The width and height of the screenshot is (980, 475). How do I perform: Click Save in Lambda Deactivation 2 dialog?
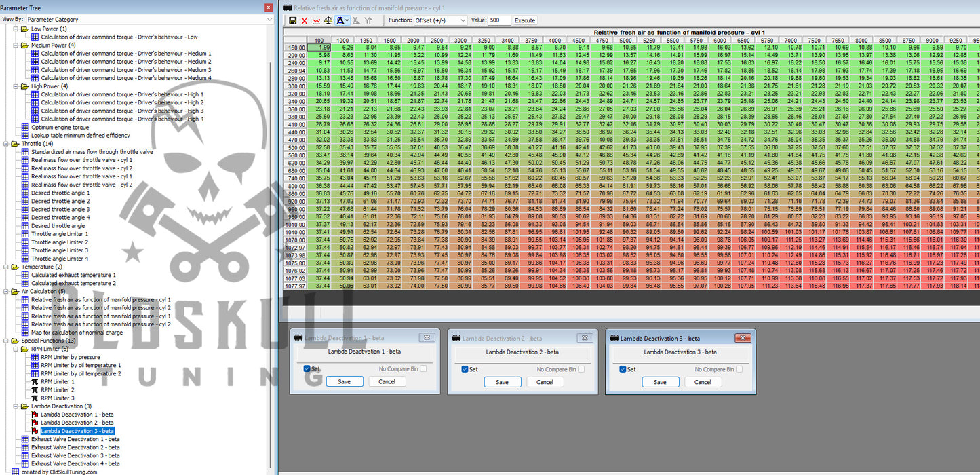[503, 382]
